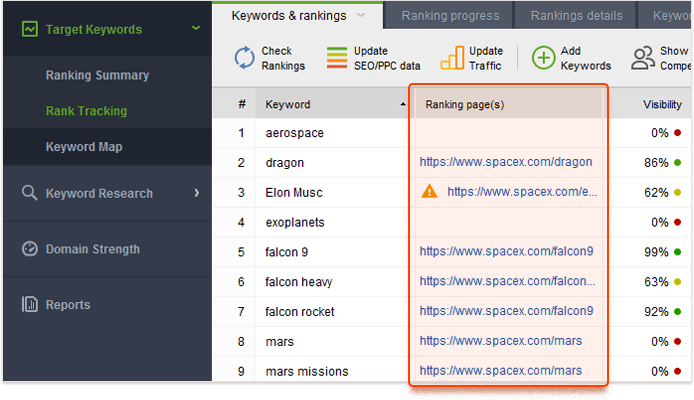Click the yellow status dot in the Elon Musc row
This screenshot has height=400, width=694.
click(x=677, y=192)
